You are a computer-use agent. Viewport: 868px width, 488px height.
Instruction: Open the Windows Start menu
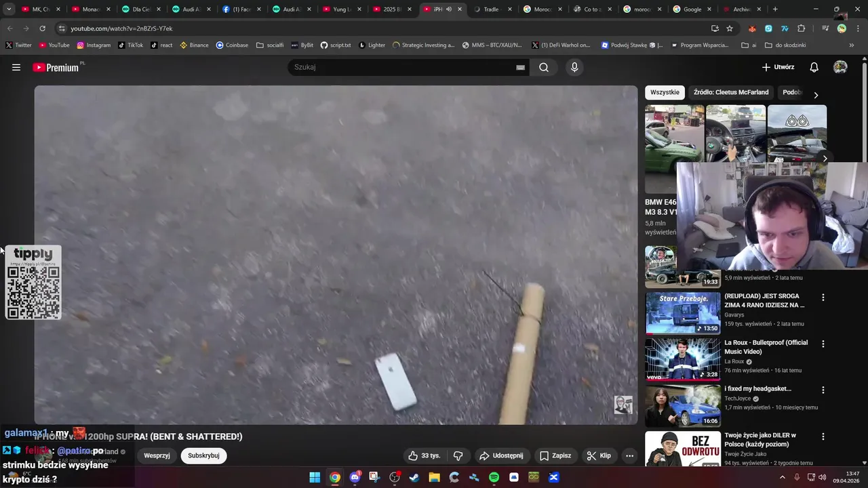point(315,477)
